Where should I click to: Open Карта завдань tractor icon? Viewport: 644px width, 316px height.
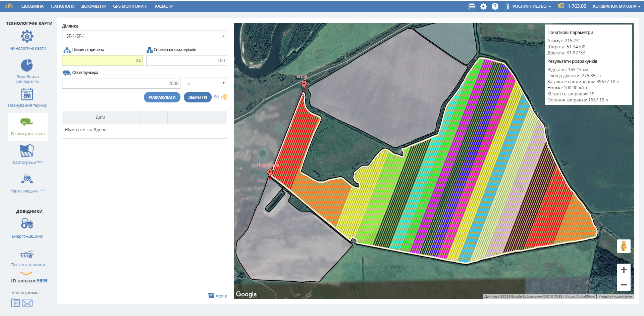tap(27, 179)
